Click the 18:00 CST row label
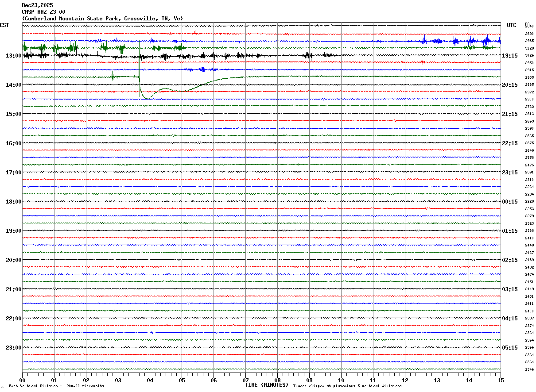This screenshot has height=392, width=536. pyautogui.click(x=13, y=202)
